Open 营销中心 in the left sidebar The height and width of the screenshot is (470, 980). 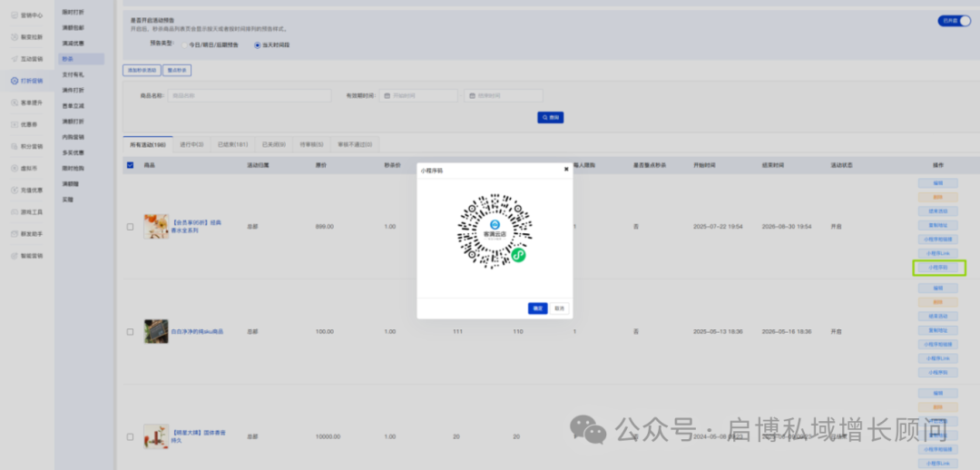(31, 15)
